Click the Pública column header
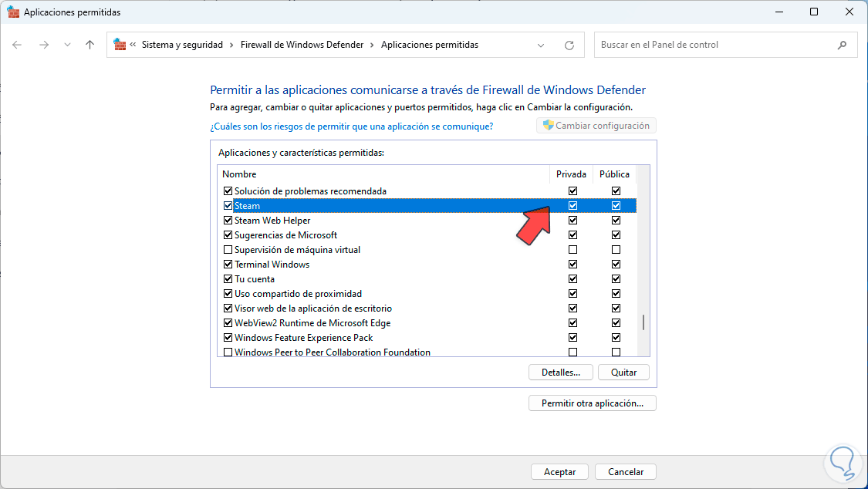The image size is (868, 489). coord(614,174)
